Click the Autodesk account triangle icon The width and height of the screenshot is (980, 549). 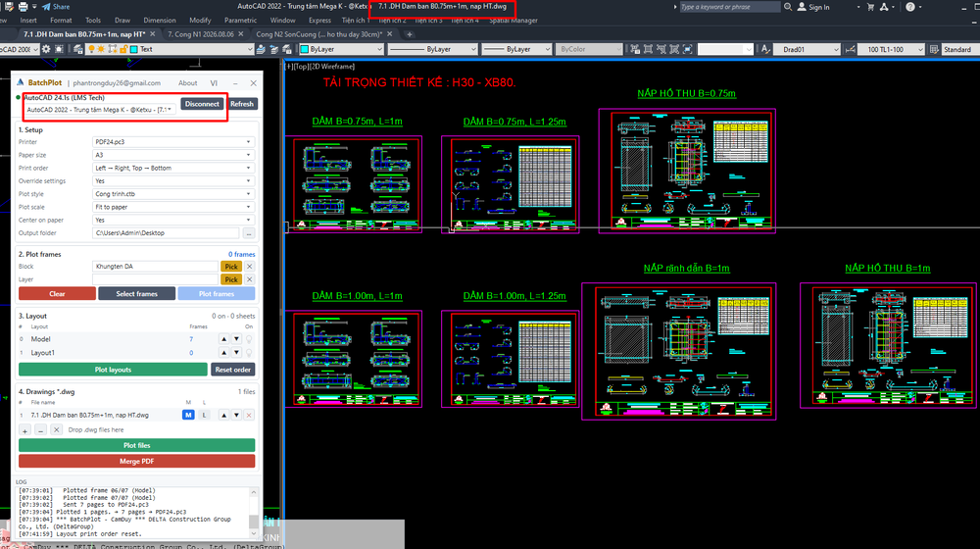pos(884,7)
